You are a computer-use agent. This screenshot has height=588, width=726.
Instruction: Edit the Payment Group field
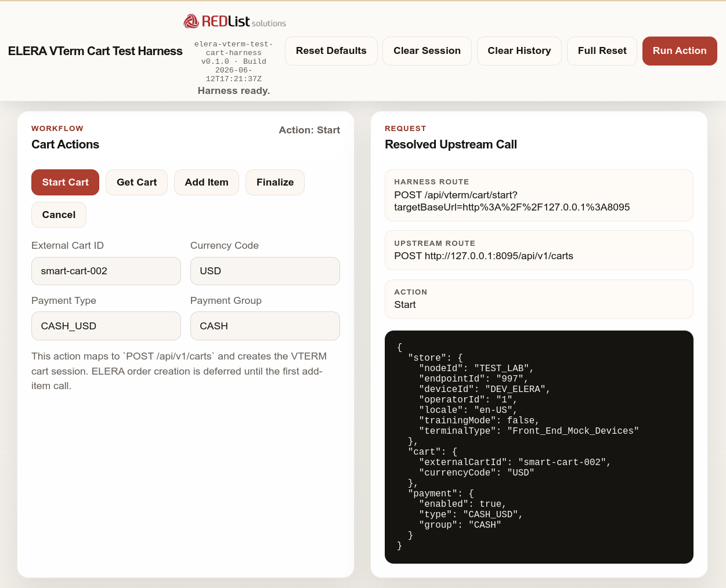point(265,326)
